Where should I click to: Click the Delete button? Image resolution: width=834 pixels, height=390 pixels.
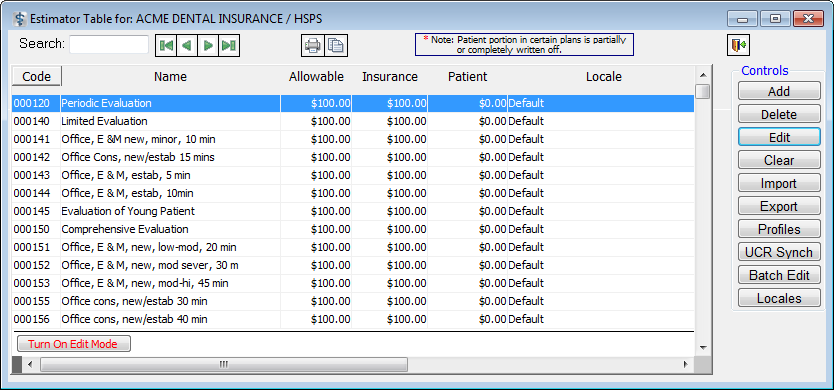pos(779,114)
